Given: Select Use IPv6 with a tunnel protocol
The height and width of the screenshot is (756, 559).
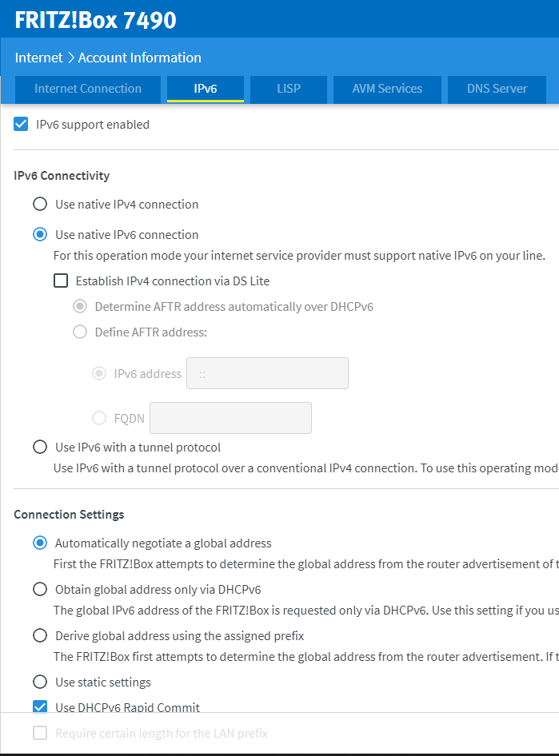Looking at the screenshot, I should [x=40, y=447].
